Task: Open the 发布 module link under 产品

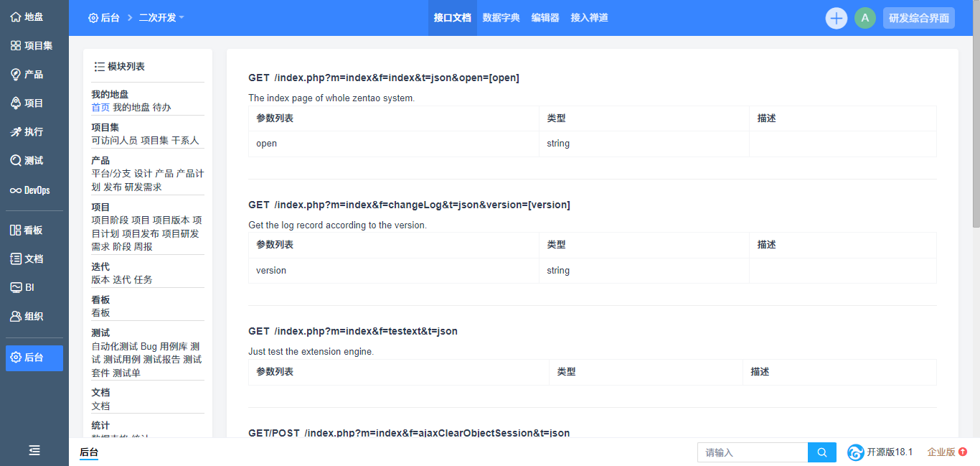Action: click(113, 187)
